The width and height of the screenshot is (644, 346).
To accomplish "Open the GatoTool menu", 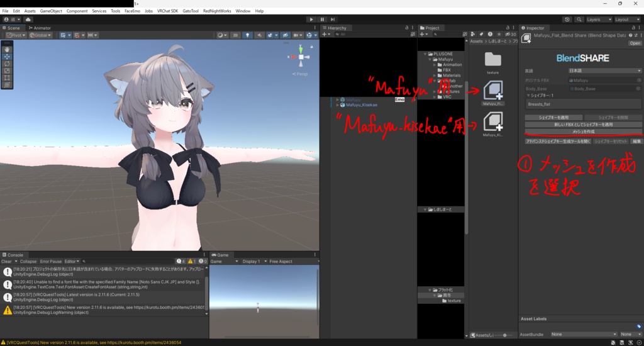I will click(191, 11).
